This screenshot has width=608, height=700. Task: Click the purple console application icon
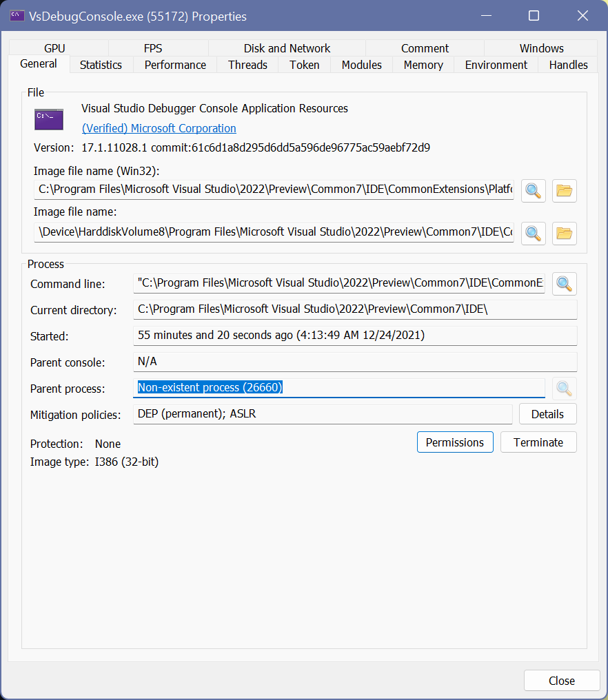point(49,120)
